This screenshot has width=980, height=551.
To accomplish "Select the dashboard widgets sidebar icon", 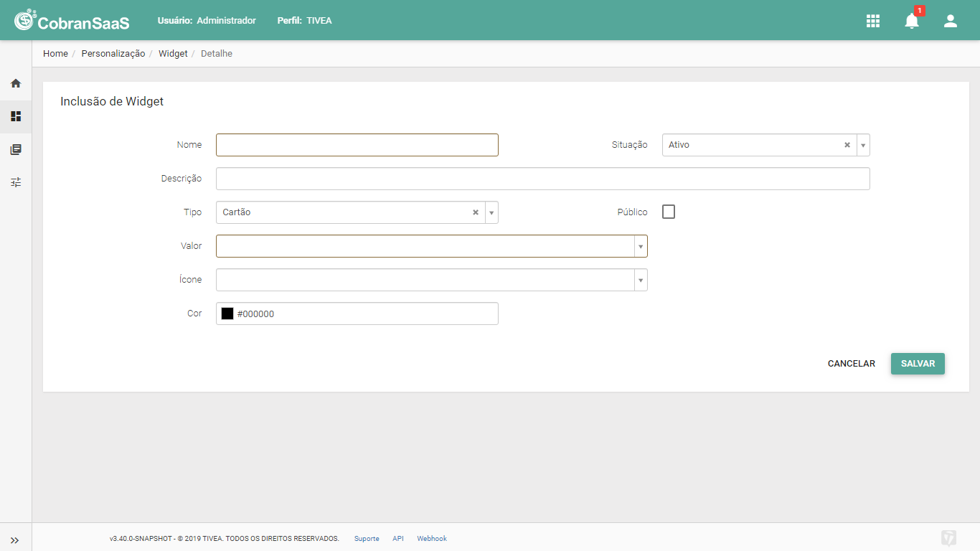I will coord(16,116).
